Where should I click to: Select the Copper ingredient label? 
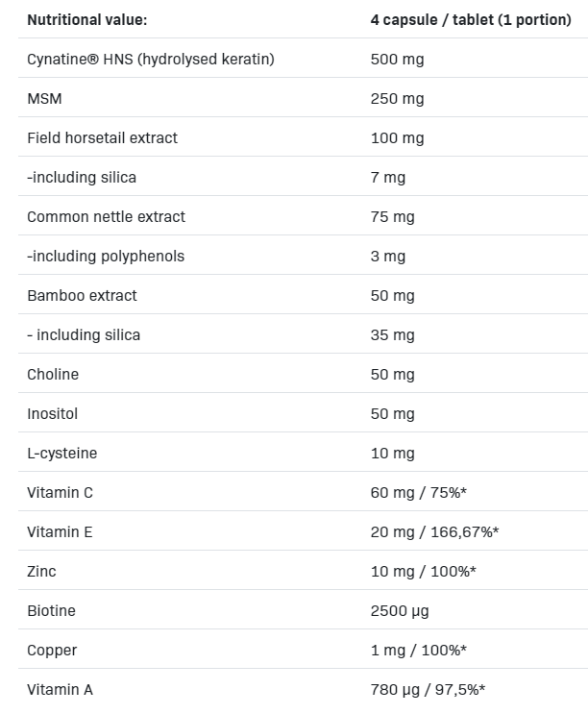52,651
